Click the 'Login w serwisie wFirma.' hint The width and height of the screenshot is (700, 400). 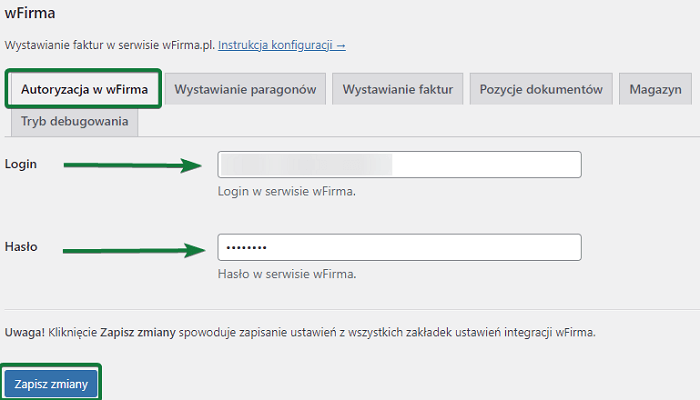click(287, 192)
